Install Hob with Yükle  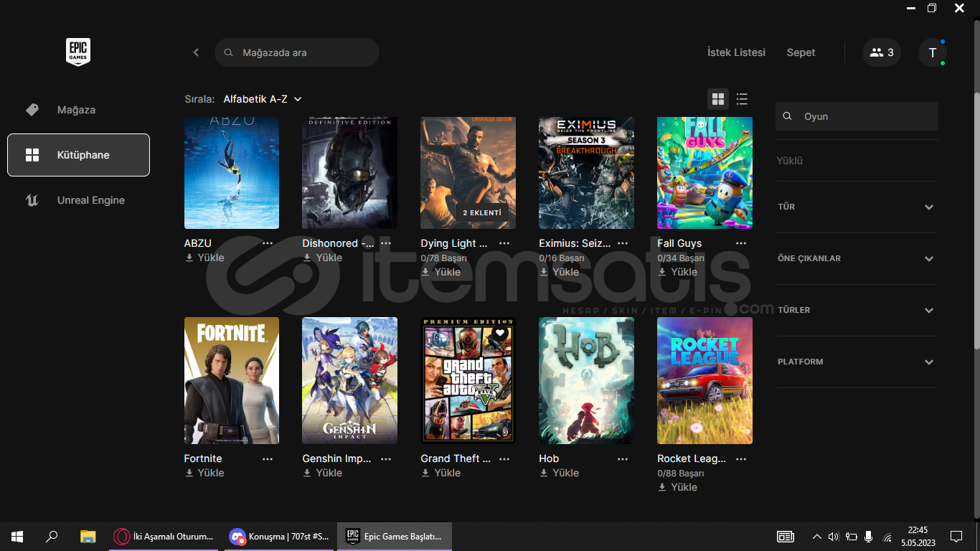pyautogui.click(x=560, y=473)
